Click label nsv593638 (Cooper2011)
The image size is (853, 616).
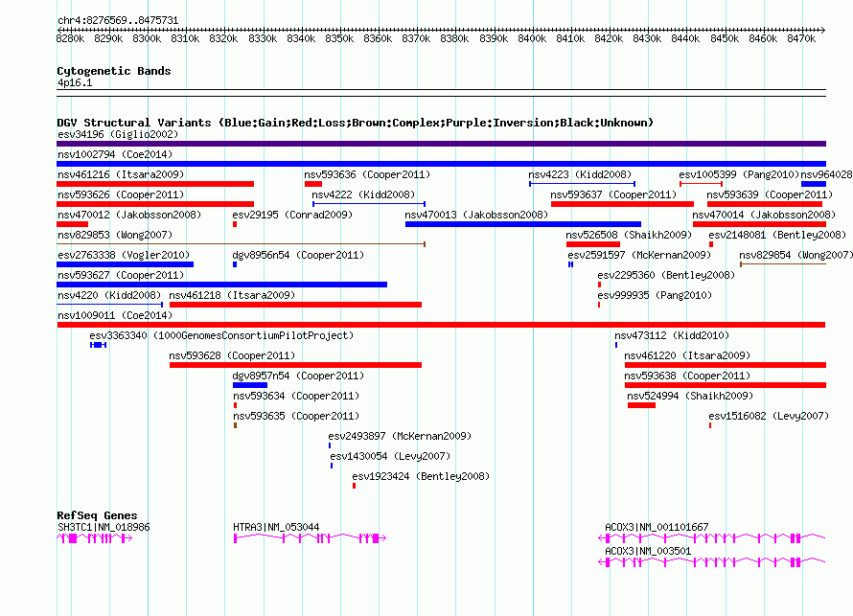(x=687, y=376)
